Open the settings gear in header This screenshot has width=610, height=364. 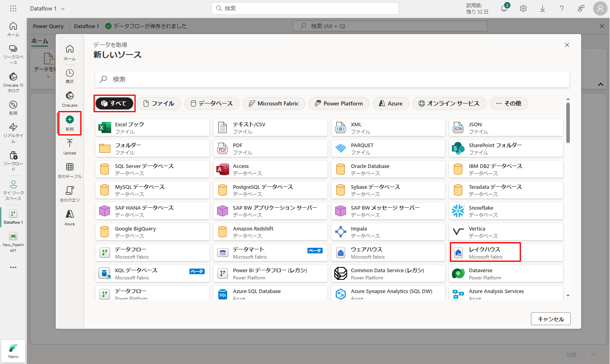click(x=523, y=8)
